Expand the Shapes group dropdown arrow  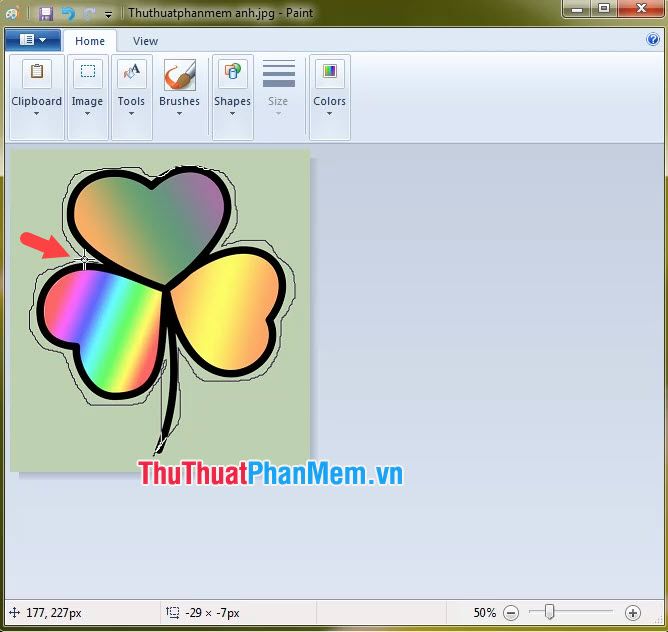(233, 114)
